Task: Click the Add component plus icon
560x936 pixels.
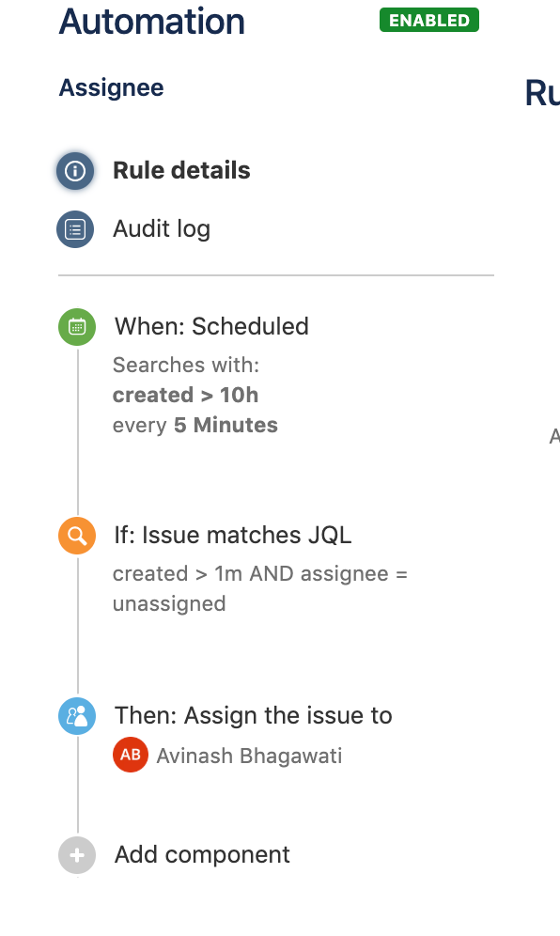Action: coord(76,855)
